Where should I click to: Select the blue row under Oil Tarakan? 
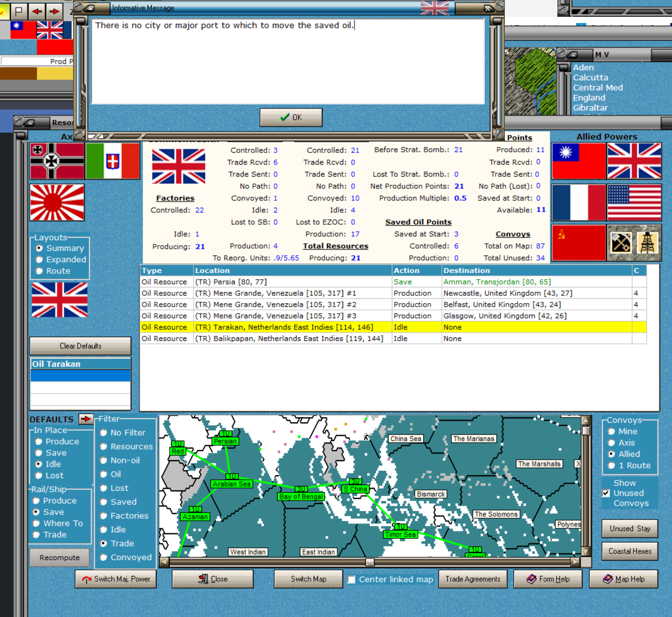(x=80, y=375)
